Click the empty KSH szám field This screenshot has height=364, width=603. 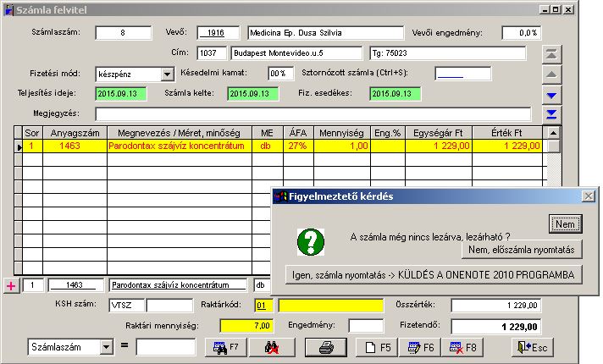[169, 306]
